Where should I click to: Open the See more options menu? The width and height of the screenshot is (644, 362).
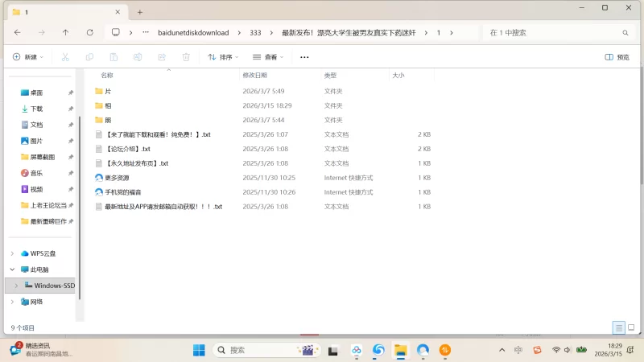click(x=304, y=57)
